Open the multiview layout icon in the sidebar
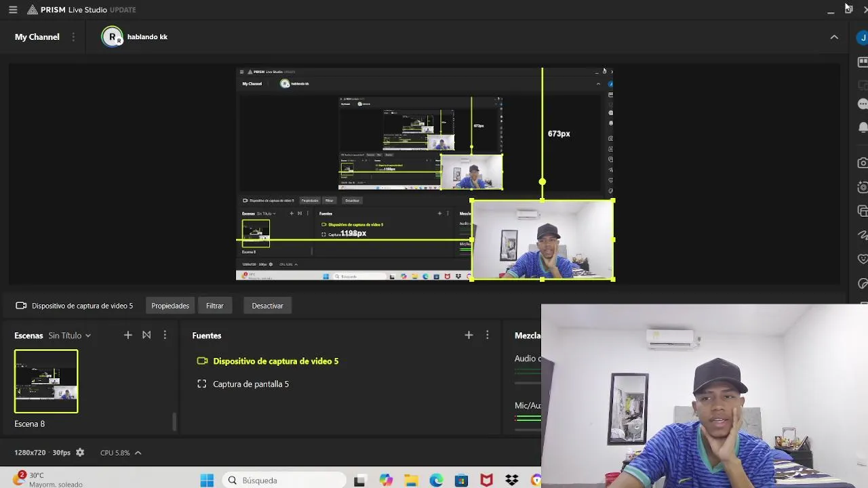868x488 pixels. click(863, 62)
